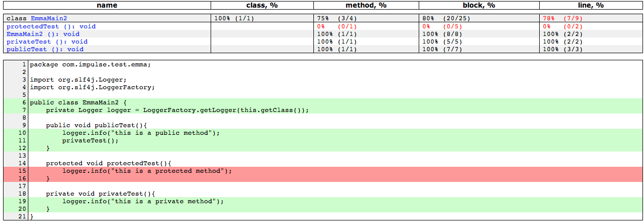
Task: Go to privateTest (): void method
Action: [47, 42]
